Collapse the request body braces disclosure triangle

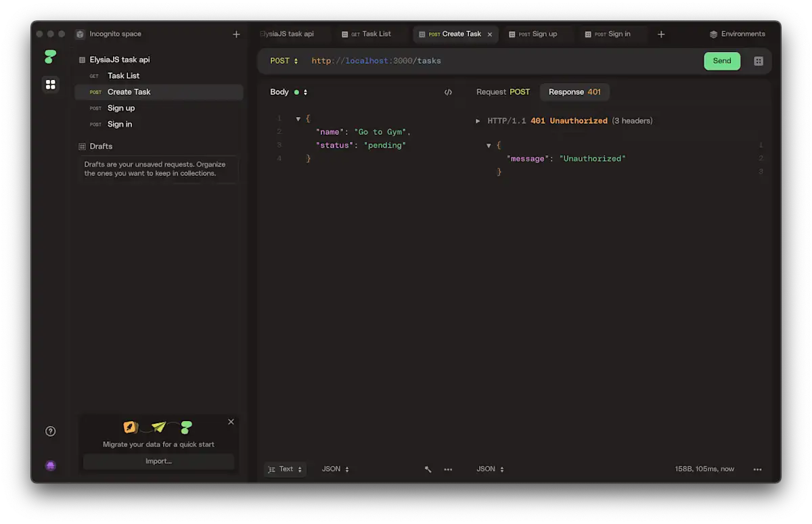(298, 118)
